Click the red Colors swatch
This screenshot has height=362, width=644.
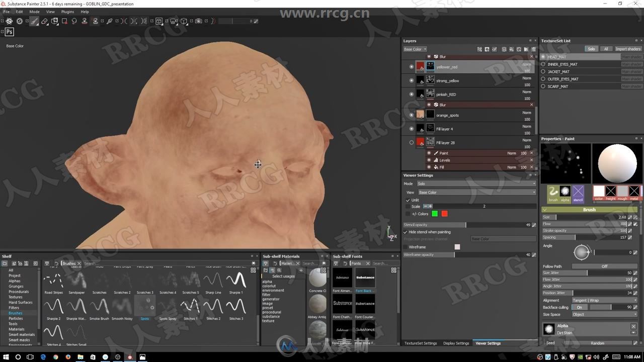coord(444,214)
